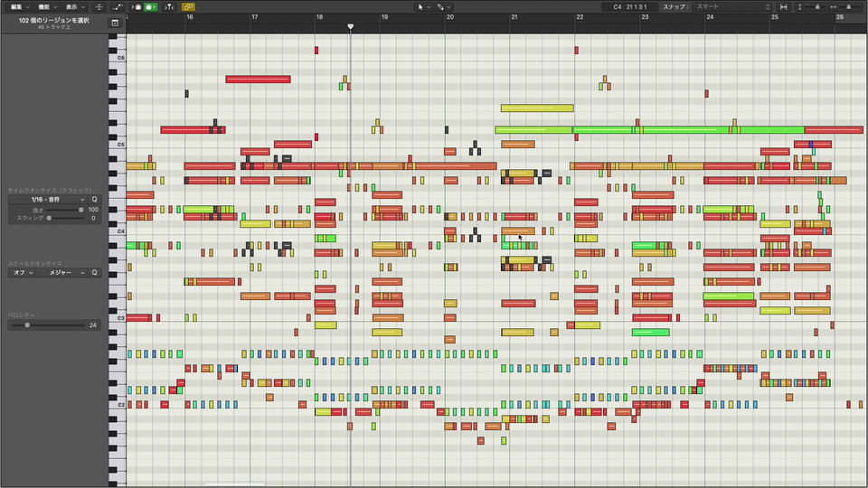Click the swing value 0
Screen dimensions: 868x488
[93, 218]
